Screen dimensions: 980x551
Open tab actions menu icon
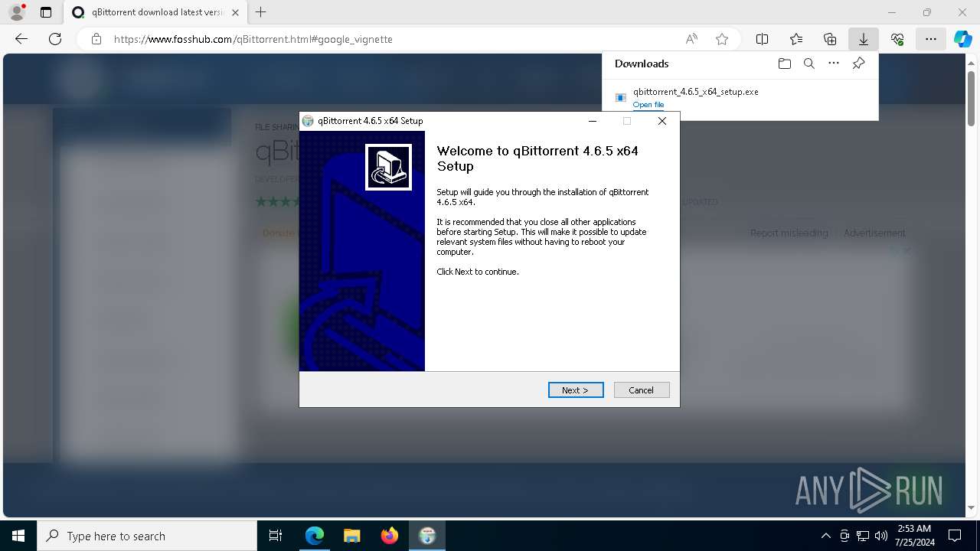click(x=46, y=12)
